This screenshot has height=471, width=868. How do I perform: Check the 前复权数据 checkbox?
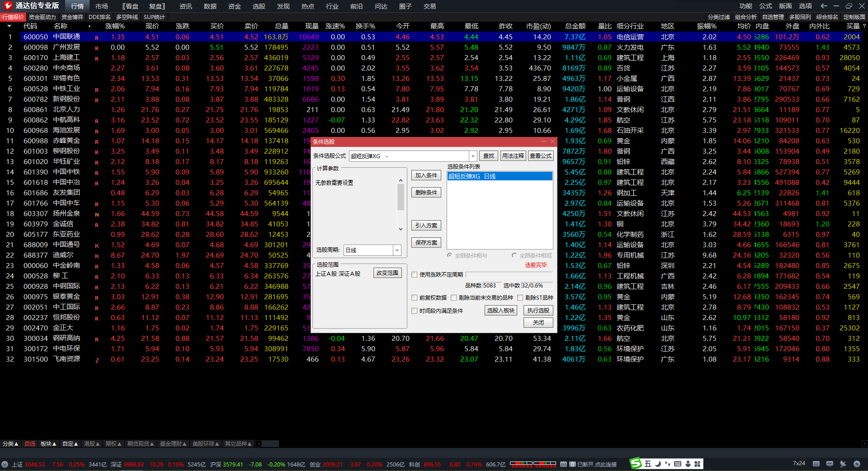tap(414, 298)
